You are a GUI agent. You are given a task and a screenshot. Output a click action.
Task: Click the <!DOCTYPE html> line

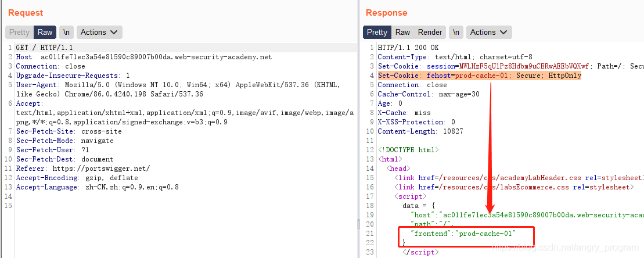(408, 150)
